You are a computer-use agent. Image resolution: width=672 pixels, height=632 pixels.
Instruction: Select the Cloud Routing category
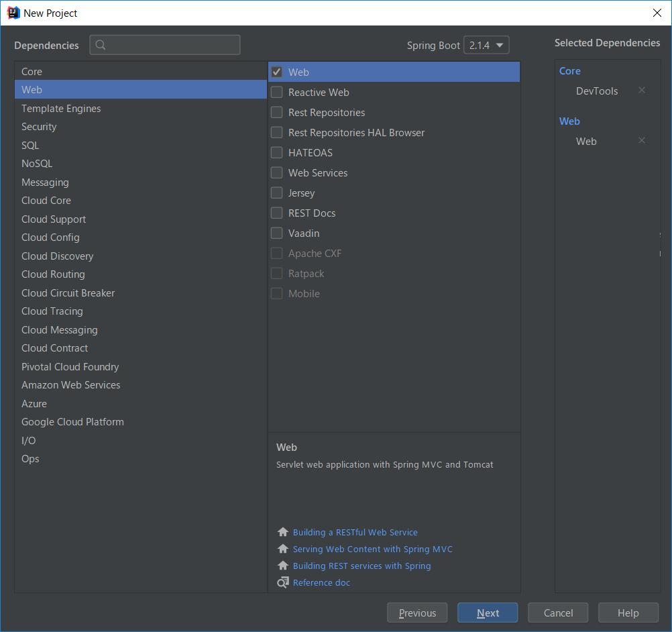(141, 274)
